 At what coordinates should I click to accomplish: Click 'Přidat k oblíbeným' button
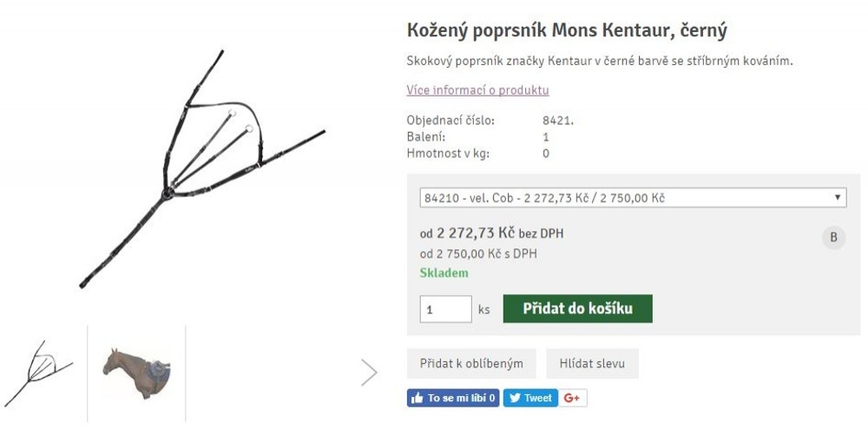tap(471, 364)
